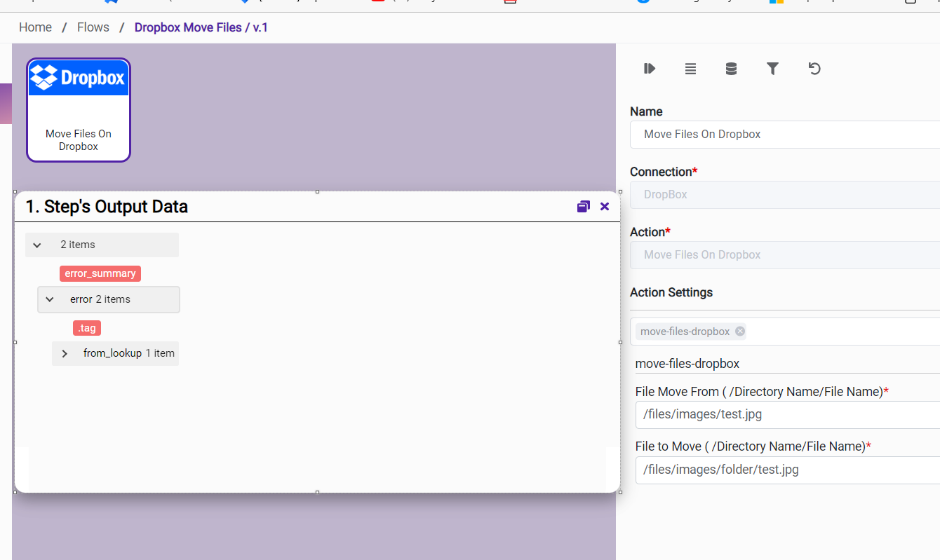Click the funnel filter icon
The image size is (940, 560).
tap(772, 69)
